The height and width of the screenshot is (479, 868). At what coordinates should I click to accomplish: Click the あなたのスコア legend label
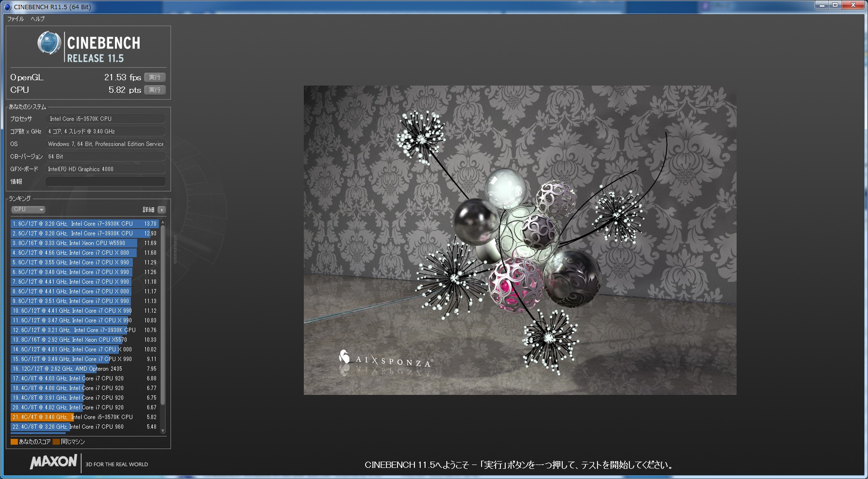35,442
